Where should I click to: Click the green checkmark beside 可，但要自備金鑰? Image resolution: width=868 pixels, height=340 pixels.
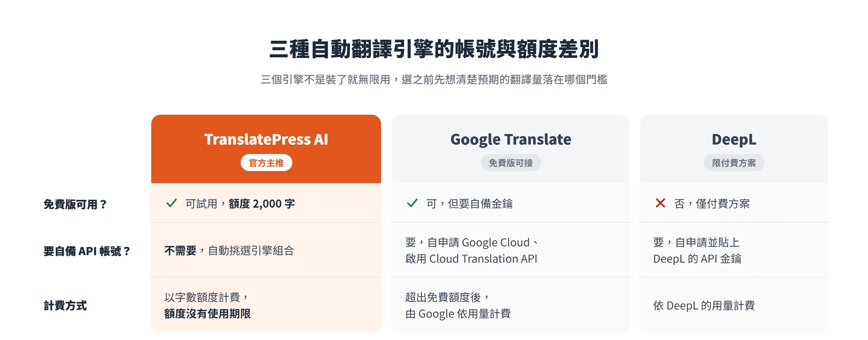click(412, 203)
